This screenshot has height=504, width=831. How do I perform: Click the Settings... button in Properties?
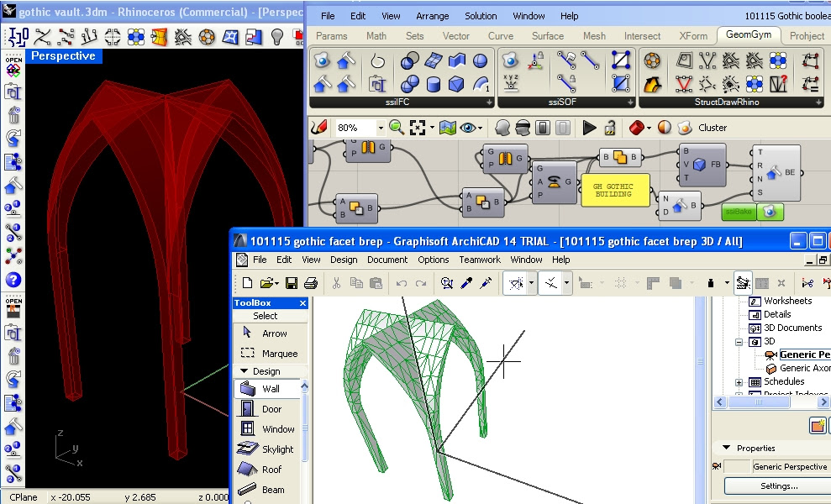click(x=779, y=486)
